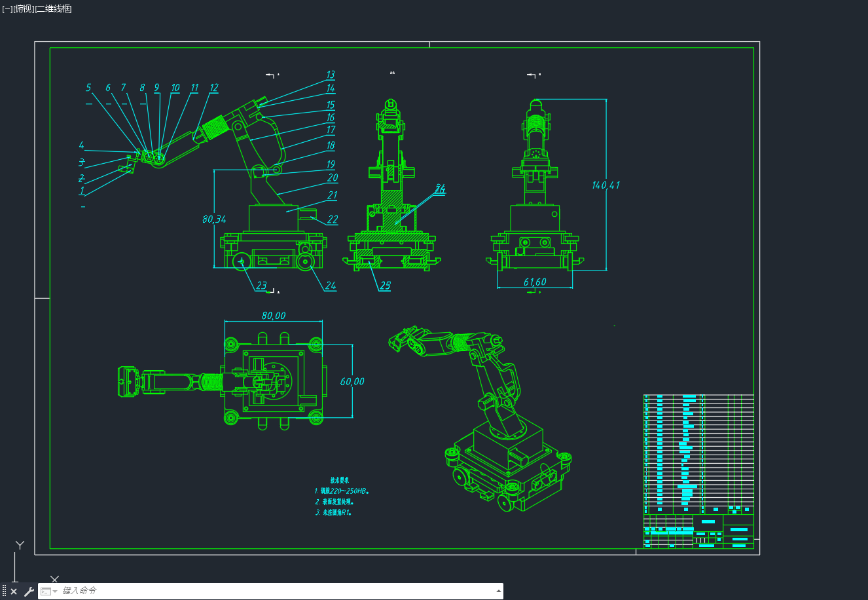Image resolution: width=868 pixels, height=600 pixels.
Task: Select the 60,00 dimension text
Action: 352,382
